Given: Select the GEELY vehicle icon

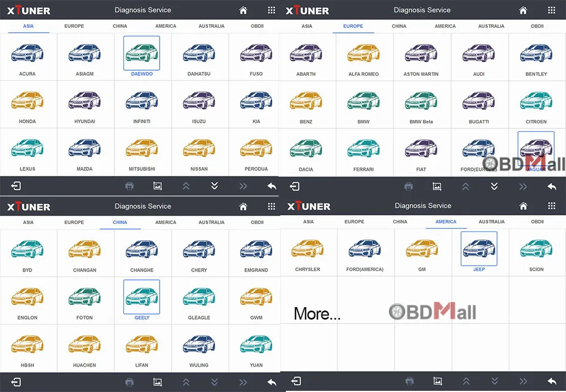Looking at the screenshot, I should 141,297.
